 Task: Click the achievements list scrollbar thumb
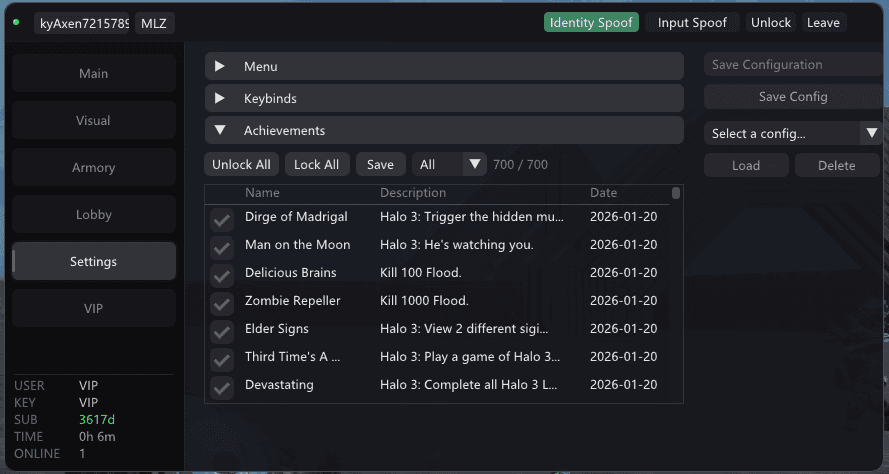click(676, 193)
